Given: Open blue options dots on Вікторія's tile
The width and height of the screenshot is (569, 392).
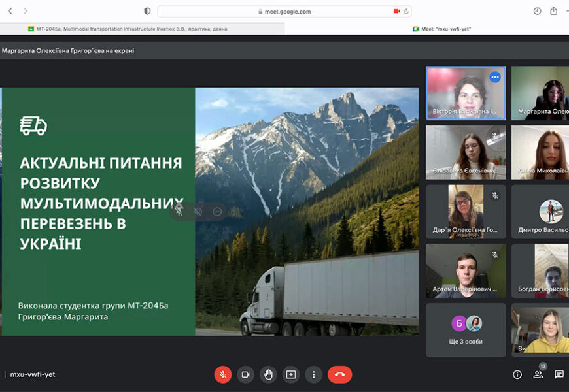Looking at the screenshot, I should [x=495, y=77].
